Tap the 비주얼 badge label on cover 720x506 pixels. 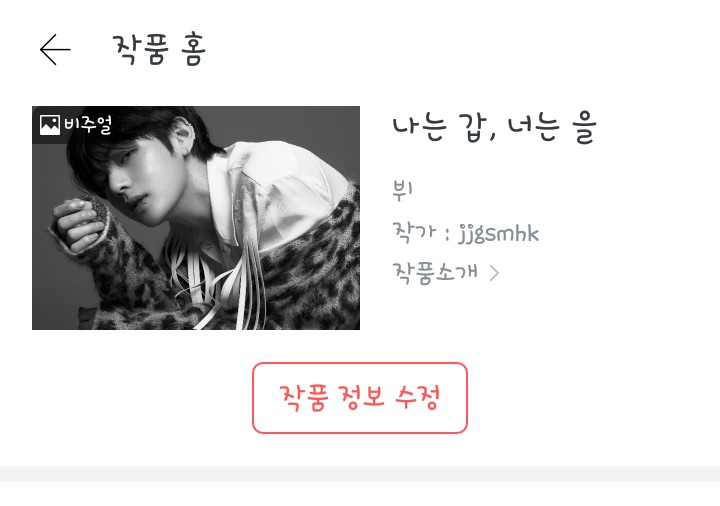tap(88, 125)
